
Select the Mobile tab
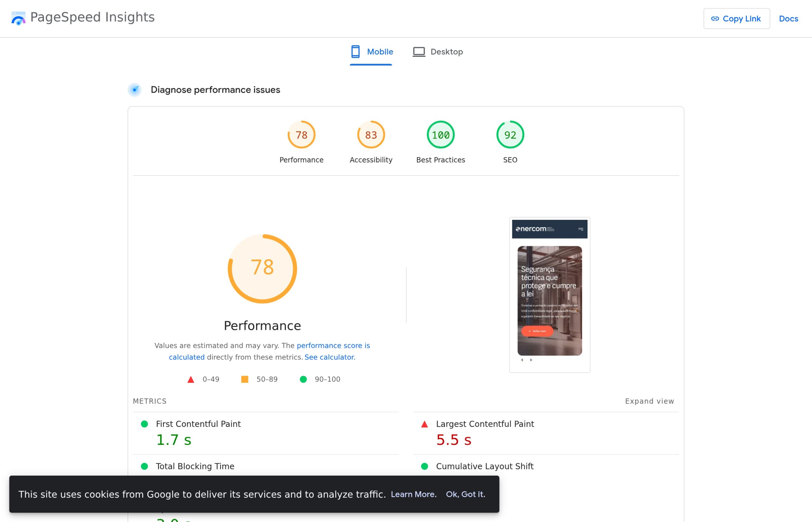tap(371, 51)
